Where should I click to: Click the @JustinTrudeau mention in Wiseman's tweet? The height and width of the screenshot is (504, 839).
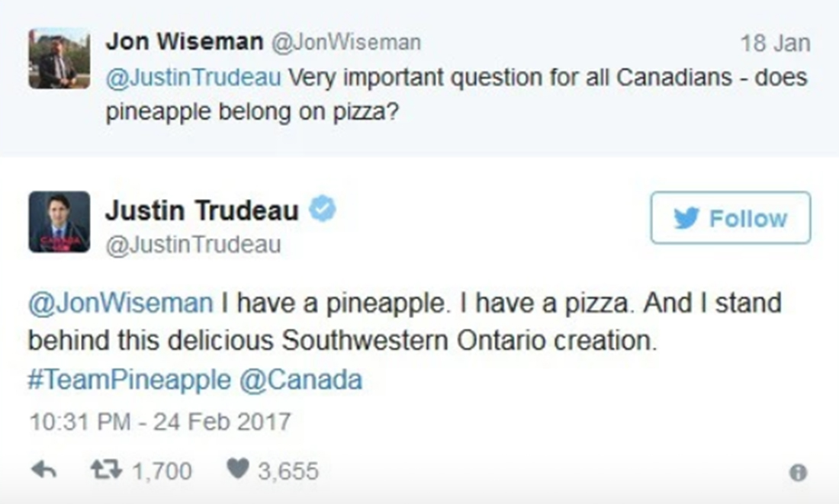pos(193,78)
